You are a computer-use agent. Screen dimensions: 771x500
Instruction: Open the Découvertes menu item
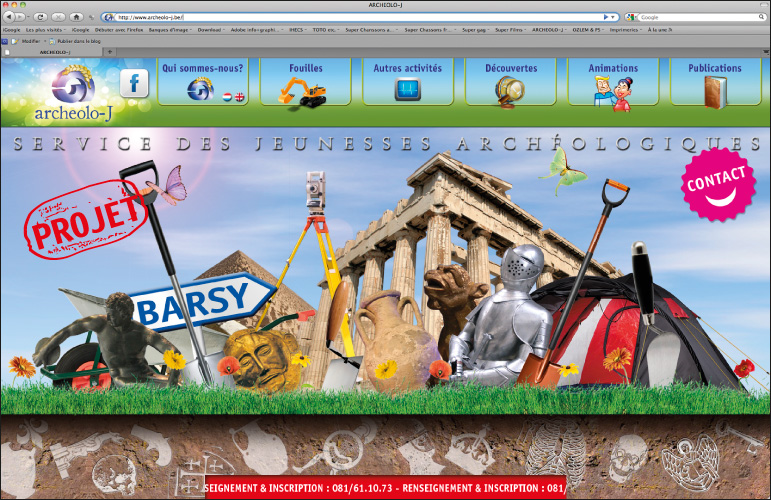point(511,68)
